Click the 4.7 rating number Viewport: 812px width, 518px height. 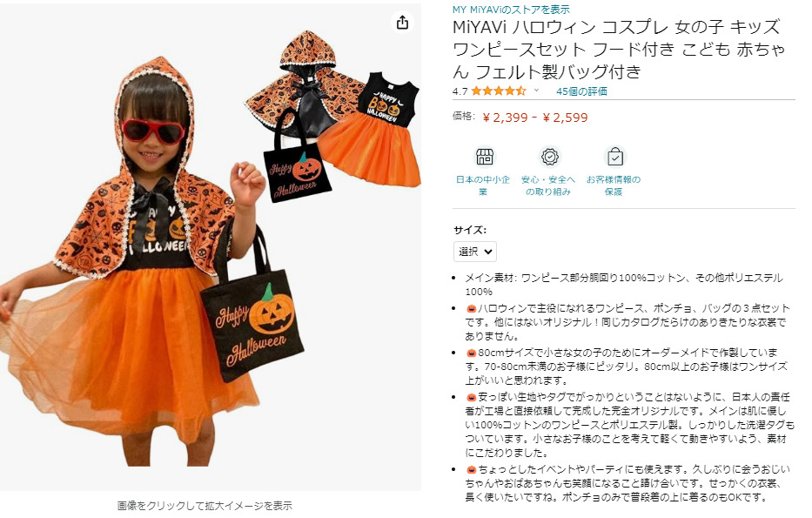pos(460,91)
